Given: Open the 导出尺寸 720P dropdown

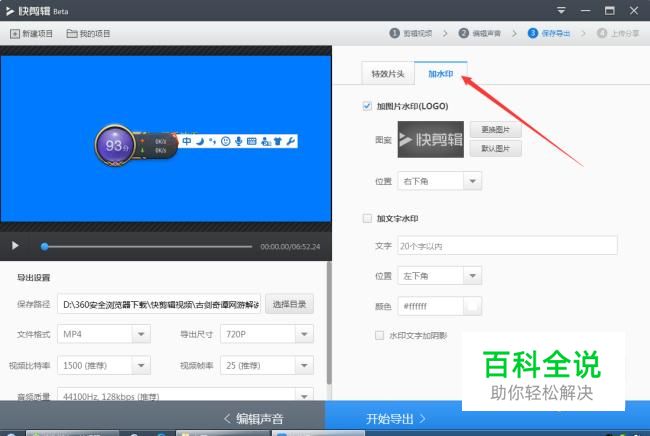Looking at the screenshot, I should pos(267,334).
